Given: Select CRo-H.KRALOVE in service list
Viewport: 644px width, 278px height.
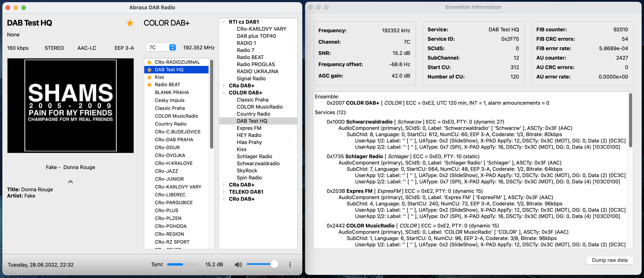Looking at the screenshot, I should click(x=177, y=163).
